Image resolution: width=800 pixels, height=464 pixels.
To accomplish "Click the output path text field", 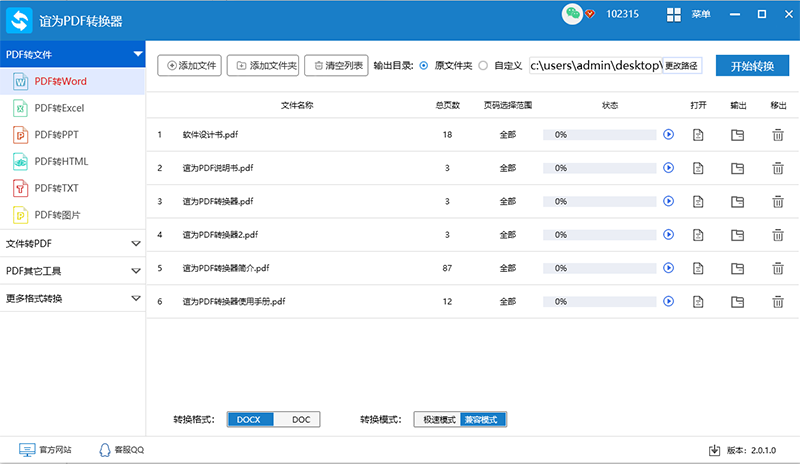I will pyautogui.click(x=595, y=66).
